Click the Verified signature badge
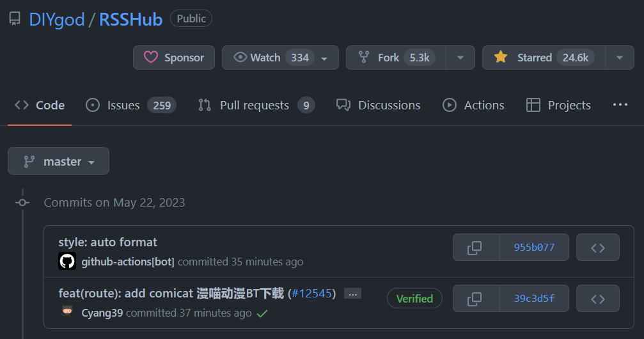Image resolution: width=644 pixels, height=339 pixels. coord(414,299)
